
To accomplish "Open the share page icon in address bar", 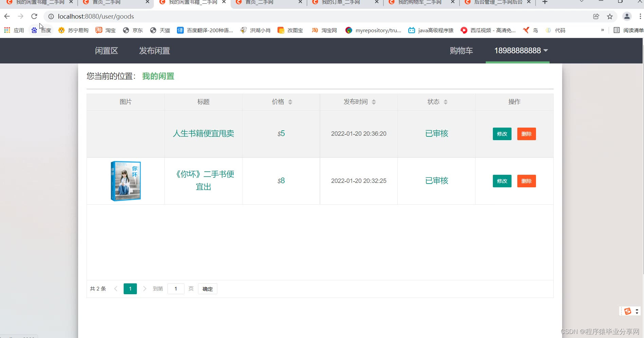I will (596, 16).
